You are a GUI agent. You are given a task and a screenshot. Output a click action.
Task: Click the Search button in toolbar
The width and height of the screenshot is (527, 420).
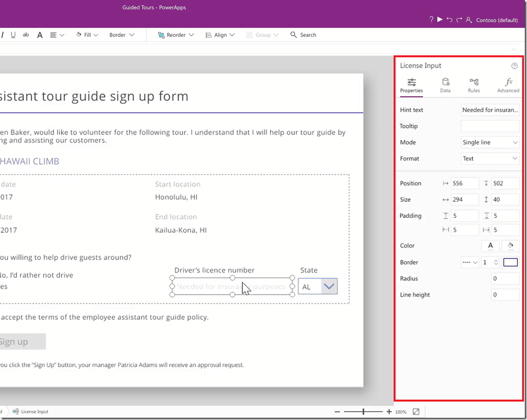tap(303, 35)
